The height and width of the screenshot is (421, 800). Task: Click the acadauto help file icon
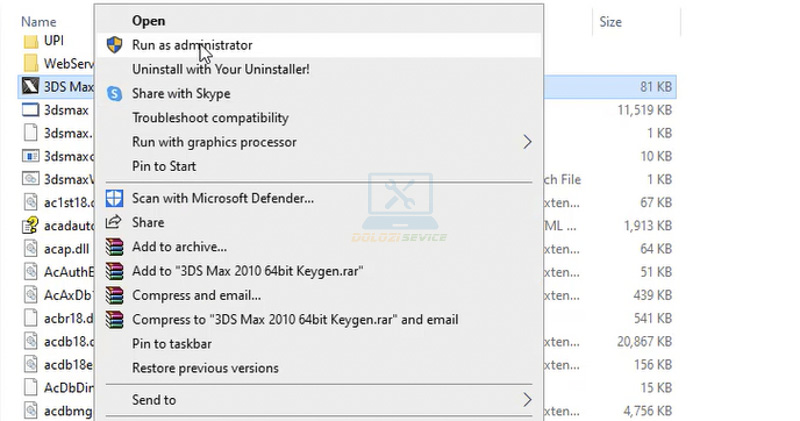tap(31, 226)
